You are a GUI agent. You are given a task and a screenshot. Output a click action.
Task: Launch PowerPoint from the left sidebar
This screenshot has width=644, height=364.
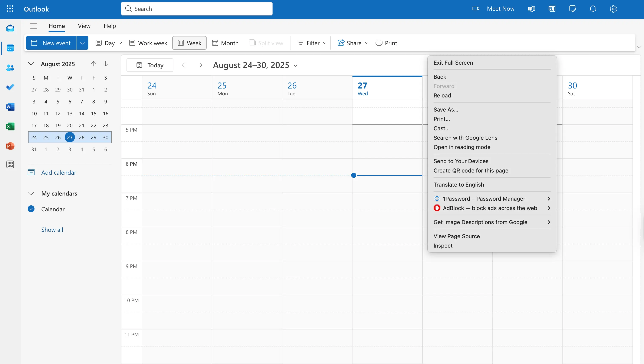pyautogui.click(x=10, y=146)
